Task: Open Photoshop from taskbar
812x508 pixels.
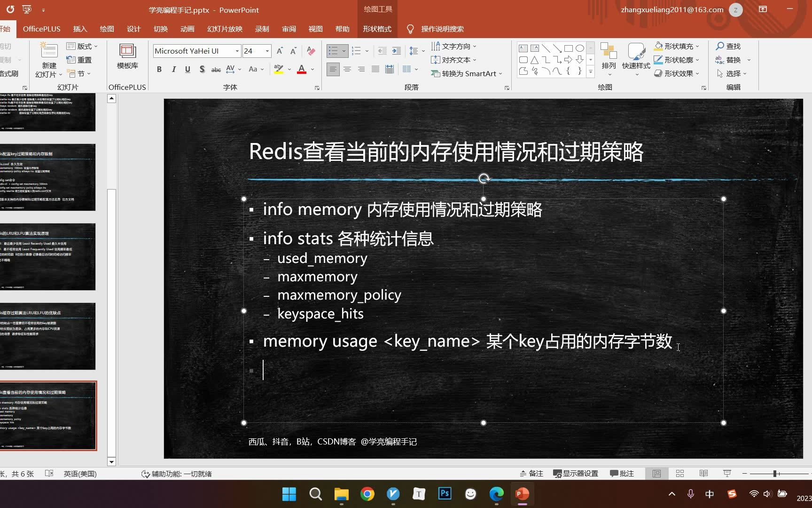Action: 445,494
